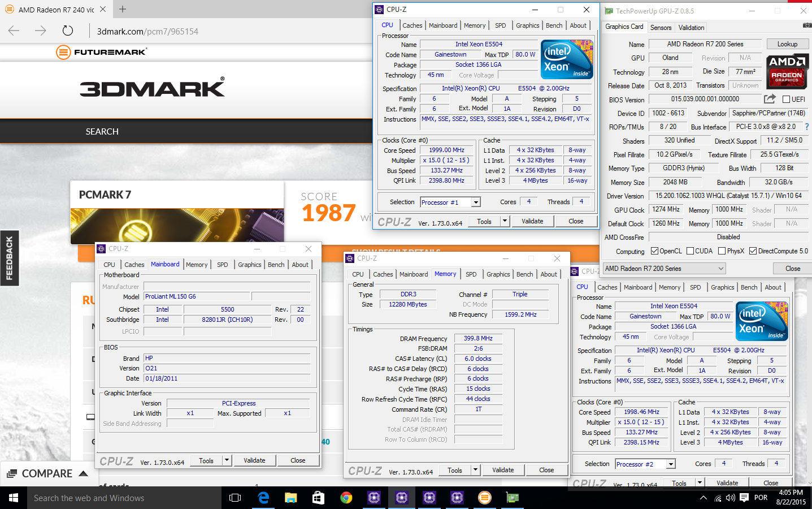Expand Tools arrow in CPU-Z Memory window

(475, 470)
